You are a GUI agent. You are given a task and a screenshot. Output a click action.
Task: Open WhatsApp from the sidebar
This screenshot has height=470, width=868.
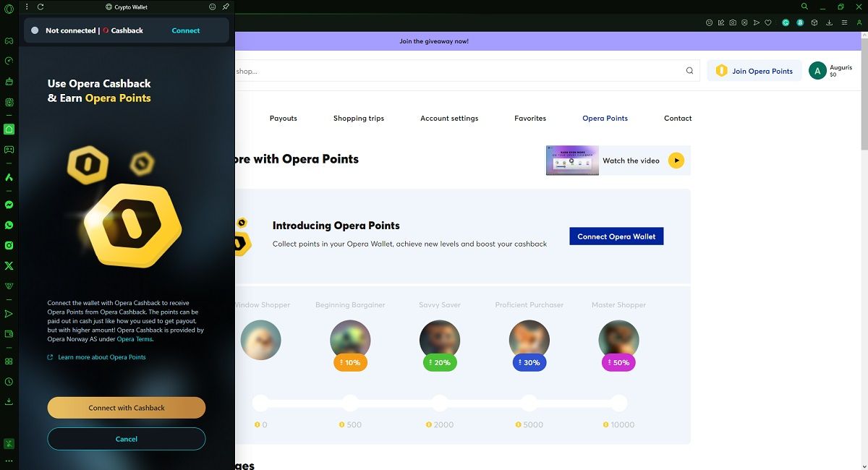(9, 225)
